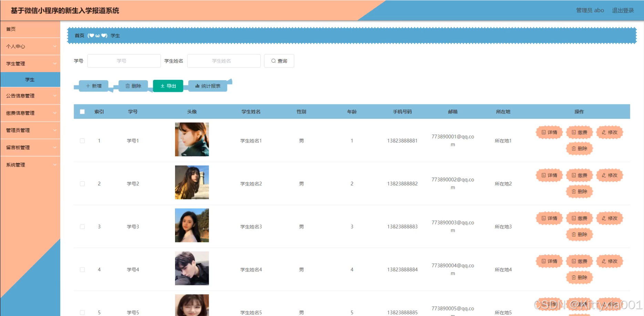Click the 手机号码 column header
Viewport: 644px width, 316px height.
402,112
